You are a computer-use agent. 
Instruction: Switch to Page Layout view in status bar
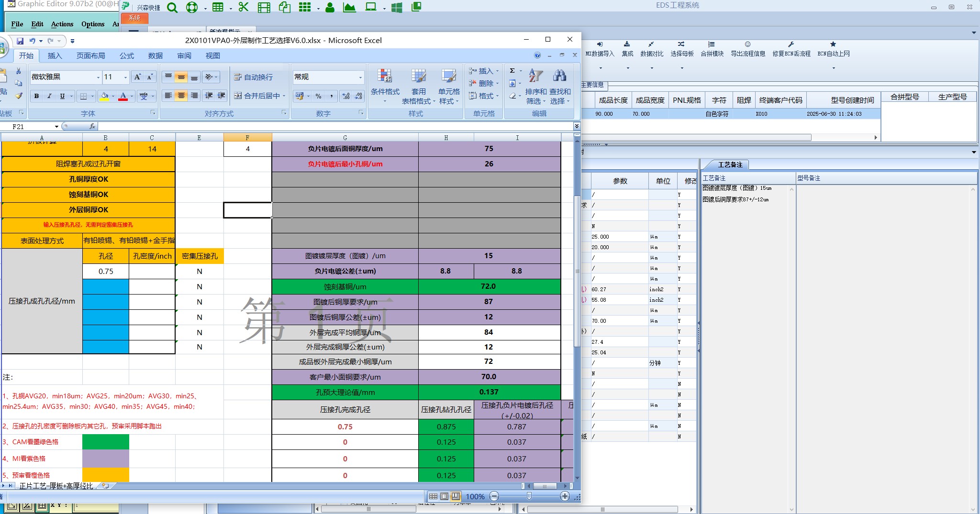click(x=444, y=496)
